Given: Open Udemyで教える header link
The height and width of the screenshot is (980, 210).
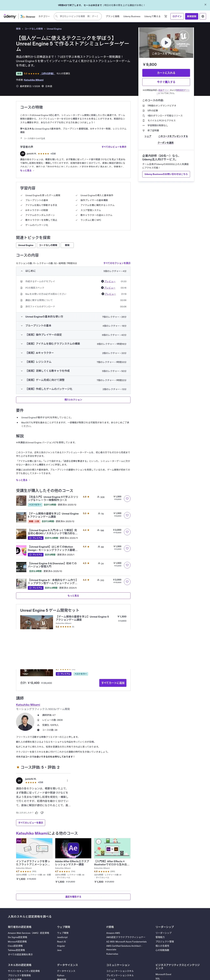Looking at the screenshot, I should (152, 16).
